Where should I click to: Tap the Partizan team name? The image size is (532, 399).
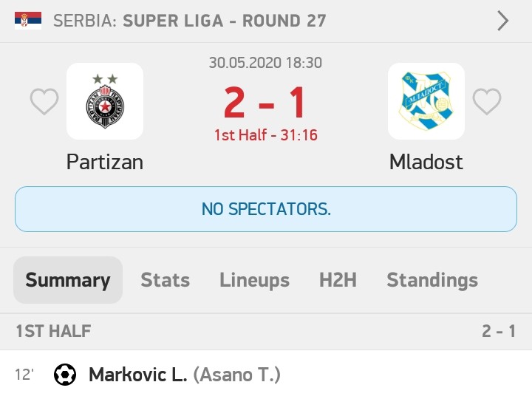pyautogui.click(x=105, y=162)
